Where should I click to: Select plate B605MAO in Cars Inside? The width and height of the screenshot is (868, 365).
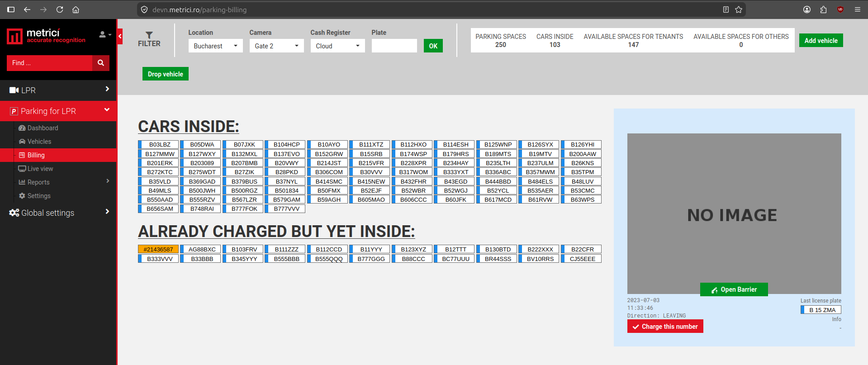coord(370,199)
